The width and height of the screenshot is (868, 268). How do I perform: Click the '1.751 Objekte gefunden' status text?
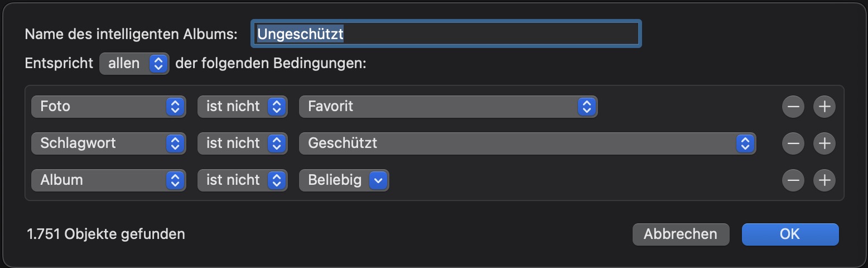pos(106,234)
